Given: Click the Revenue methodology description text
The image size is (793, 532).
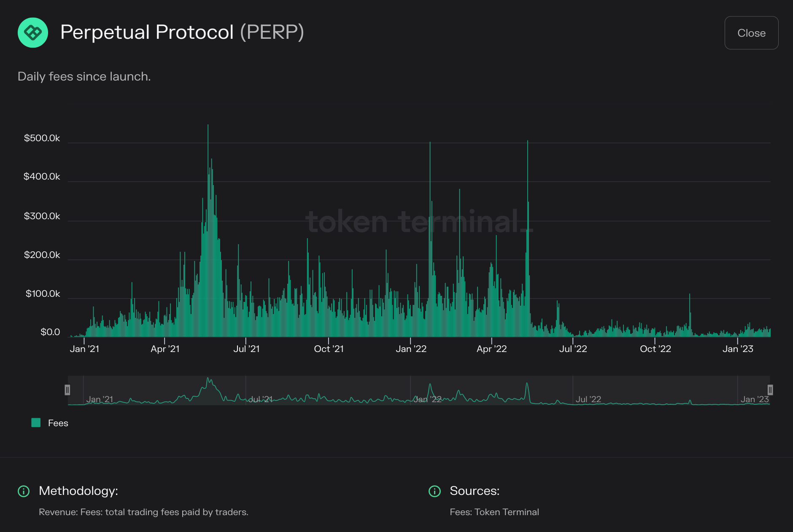Looking at the screenshot, I should (x=143, y=512).
